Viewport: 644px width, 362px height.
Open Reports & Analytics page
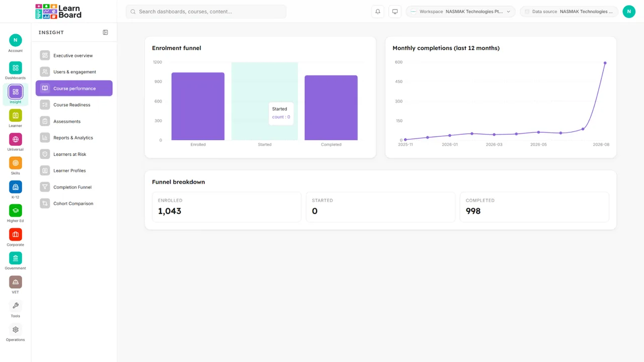[74, 138]
